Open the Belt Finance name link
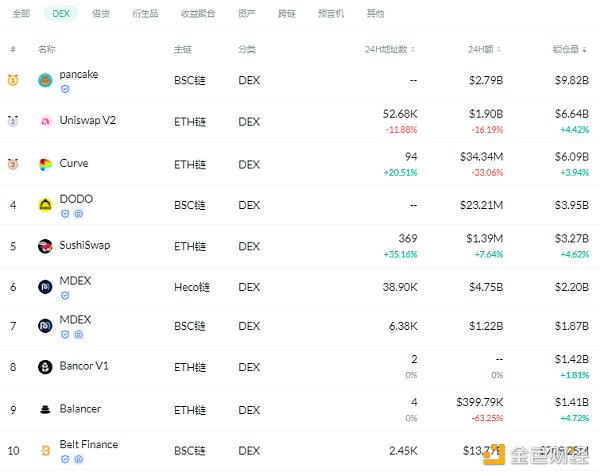600x476 pixels. [x=88, y=444]
